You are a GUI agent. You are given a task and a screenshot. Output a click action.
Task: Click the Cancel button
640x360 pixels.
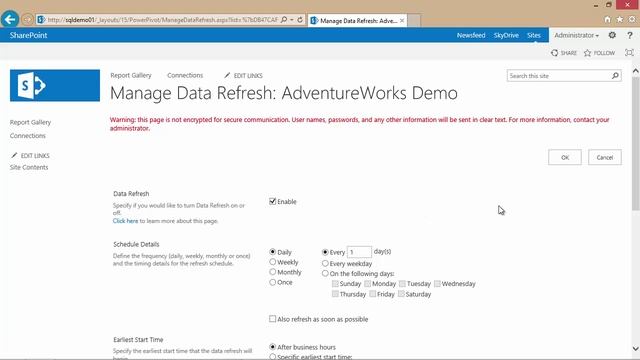pyautogui.click(x=604, y=157)
